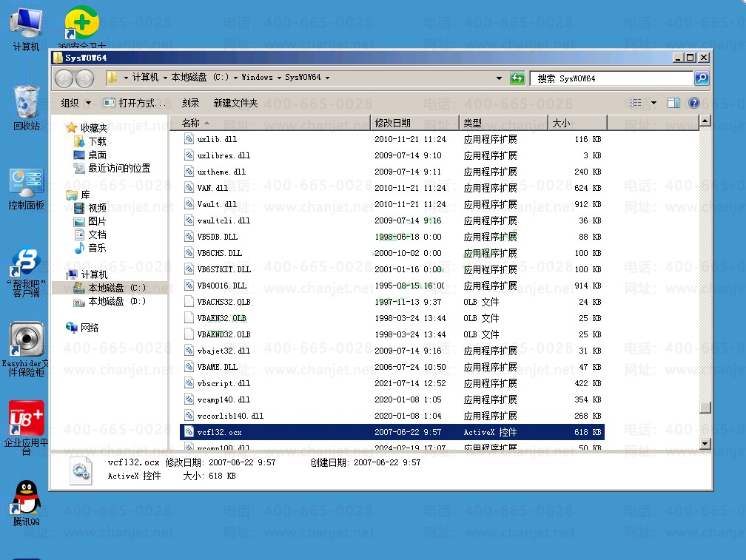Viewport: 746px width, 560px height.
Task: Open the 回收站 recycle bin icon
Action: 26,107
